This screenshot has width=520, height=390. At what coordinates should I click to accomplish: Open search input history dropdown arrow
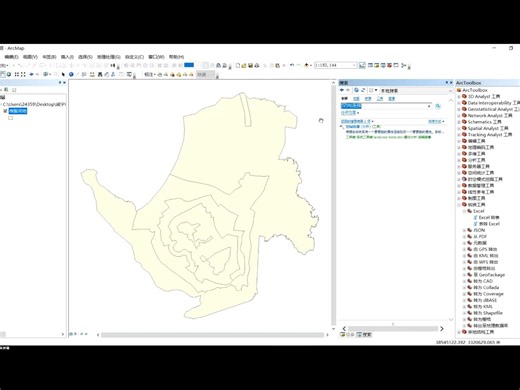(x=429, y=106)
